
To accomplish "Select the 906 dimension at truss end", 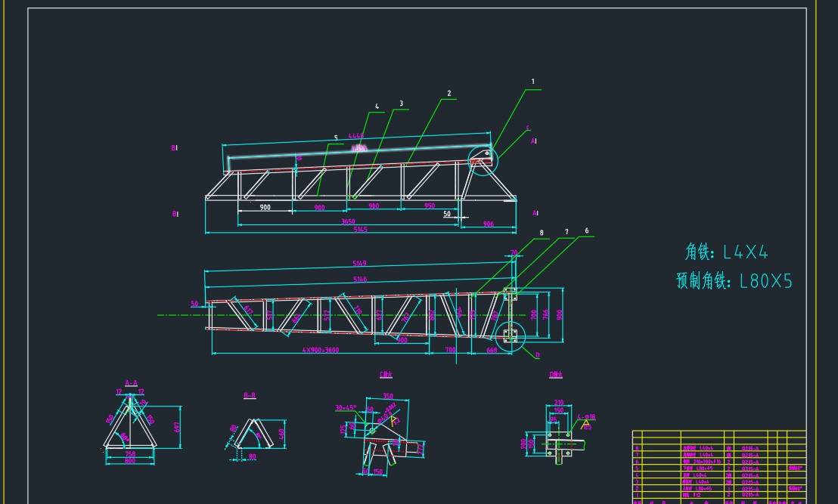I will coord(489,224).
